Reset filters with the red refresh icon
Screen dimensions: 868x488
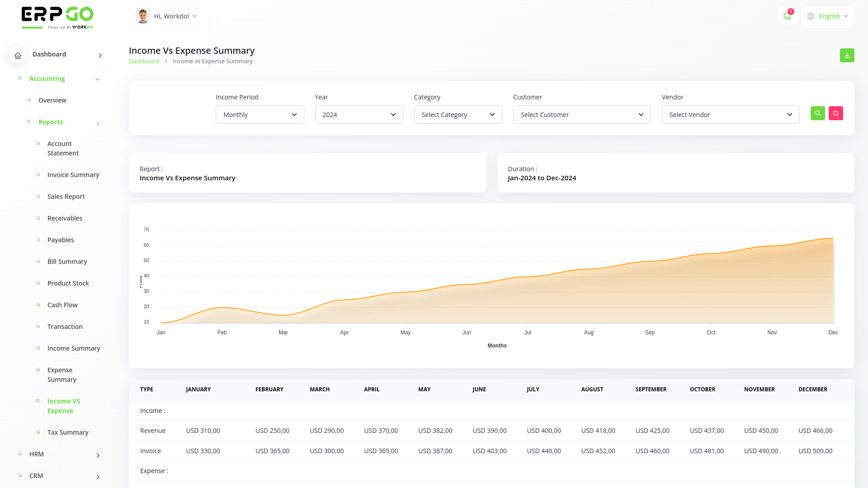[x=836, y=113]
